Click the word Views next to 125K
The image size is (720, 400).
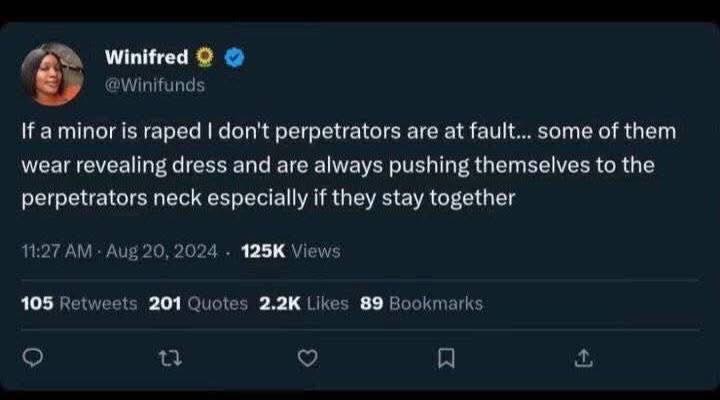[x=316, y=251]
